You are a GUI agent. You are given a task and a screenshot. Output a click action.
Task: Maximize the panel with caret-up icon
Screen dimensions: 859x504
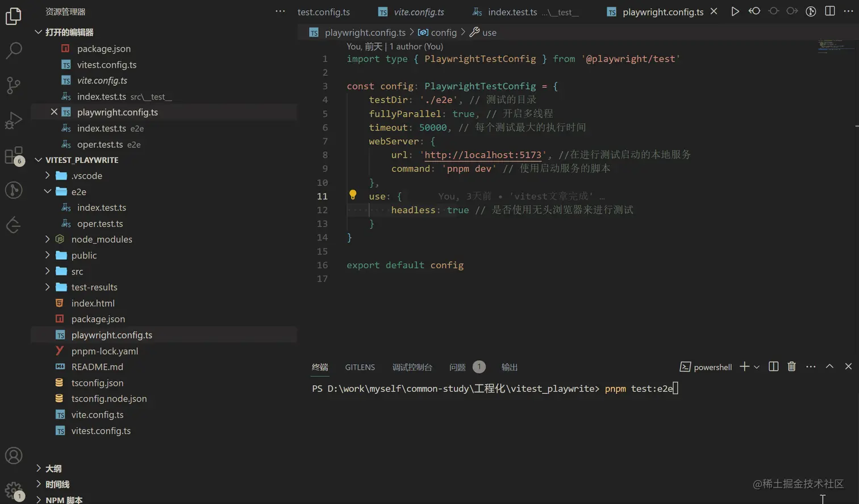click(x=829, y=367)
